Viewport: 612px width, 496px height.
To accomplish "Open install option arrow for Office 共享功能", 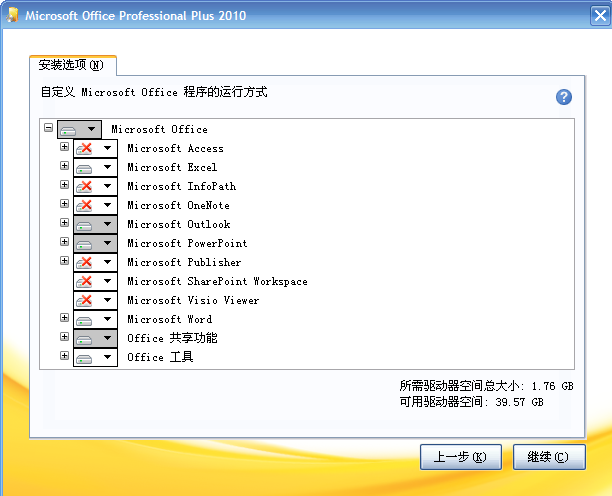I will point(107,338).
